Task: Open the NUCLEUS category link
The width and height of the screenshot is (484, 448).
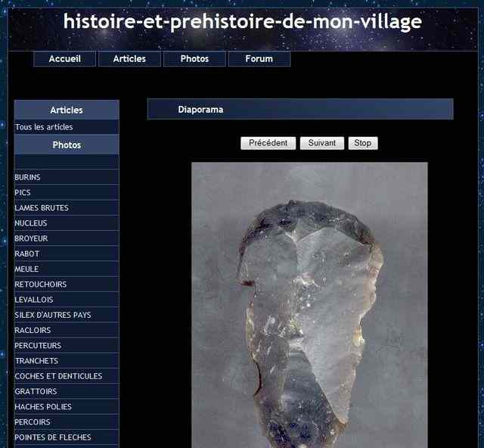Action: pos(31,223)
